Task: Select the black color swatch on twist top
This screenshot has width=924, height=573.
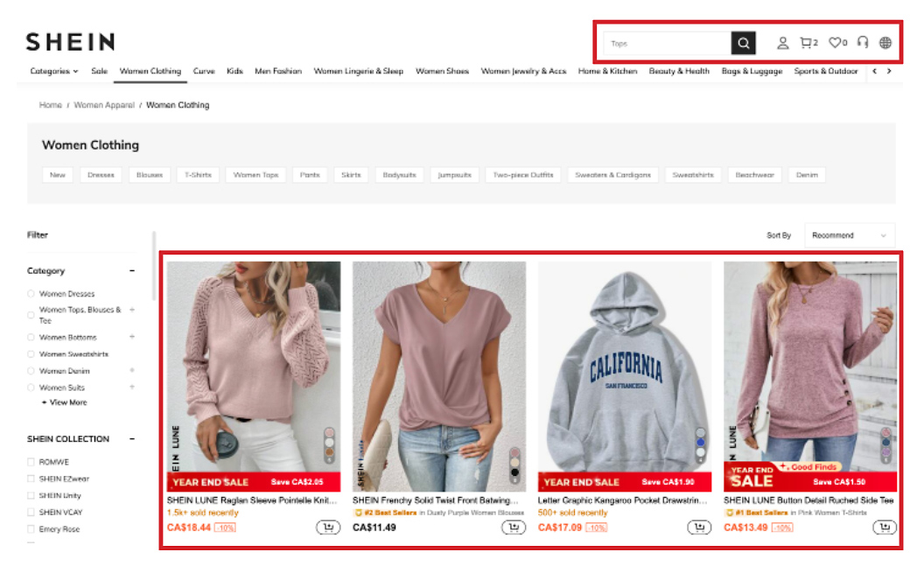Action: pos(515,472)
